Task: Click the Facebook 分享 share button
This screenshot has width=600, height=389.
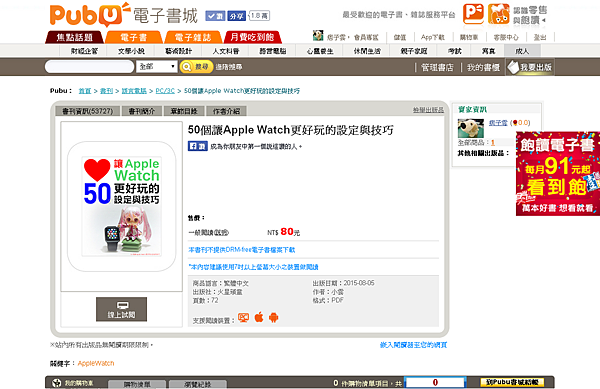Action: (x=236, y=16)
